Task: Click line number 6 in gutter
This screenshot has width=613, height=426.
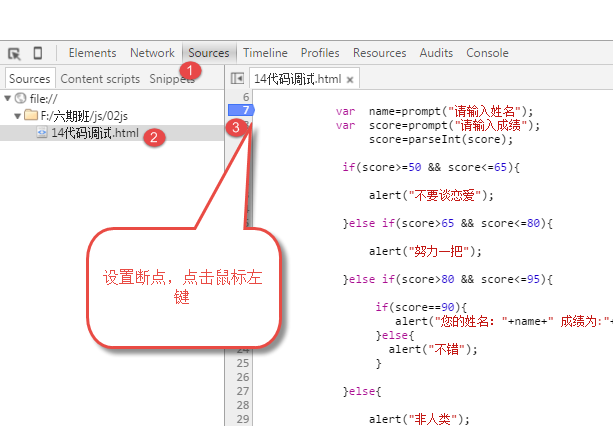Action: tap(246, 97)
